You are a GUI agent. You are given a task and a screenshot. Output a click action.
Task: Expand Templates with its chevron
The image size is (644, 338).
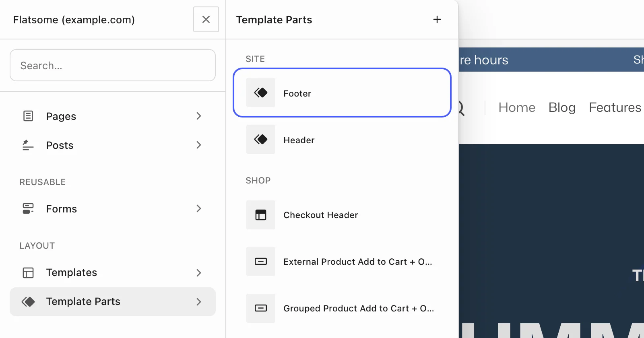tap(198, 272)
